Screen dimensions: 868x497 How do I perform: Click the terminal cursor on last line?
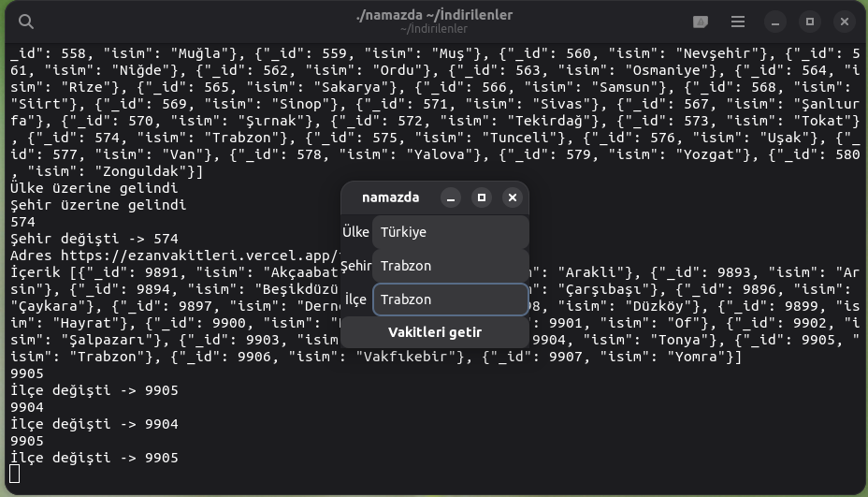[x=14, y=475]
